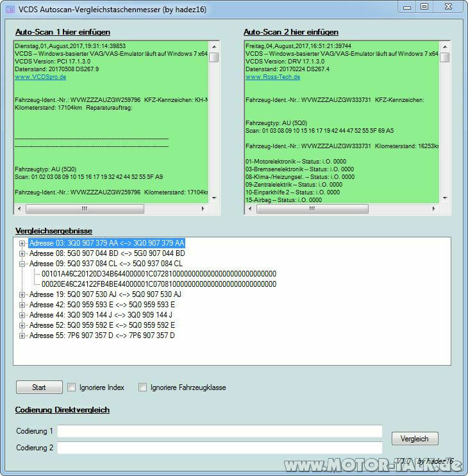468x476 pixels.
Task: Click the app icon in the title bar
Action: click(x=10, y=10)
